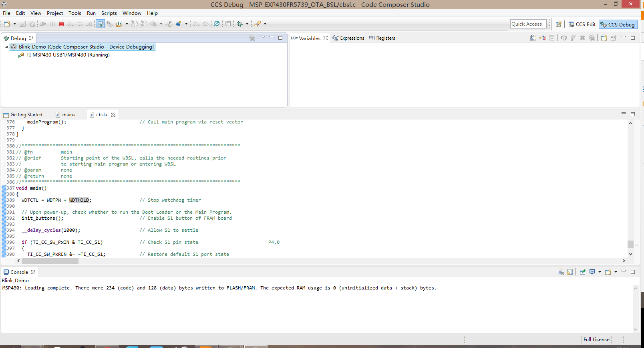
Task: Switch to the Registers tab
Action: [x=382, y=38]
